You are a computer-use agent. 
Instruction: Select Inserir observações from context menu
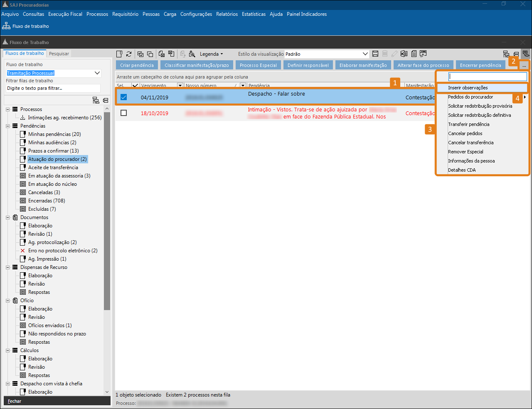(482, 88)
